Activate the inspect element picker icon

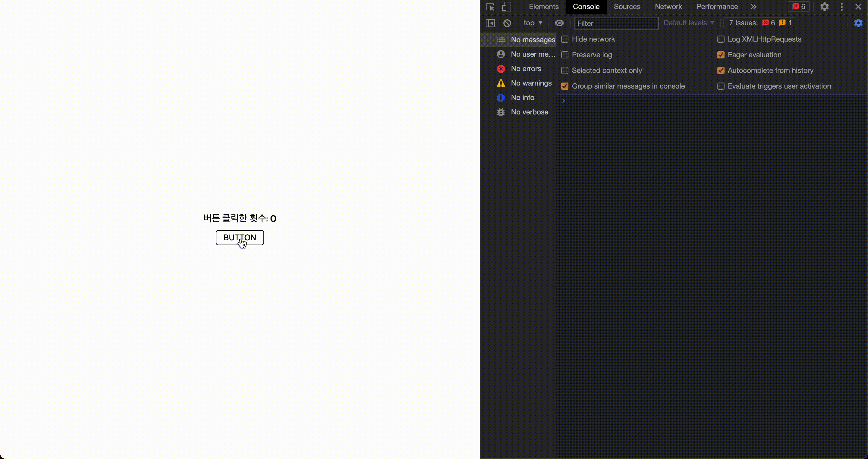(x=490, y=7)
